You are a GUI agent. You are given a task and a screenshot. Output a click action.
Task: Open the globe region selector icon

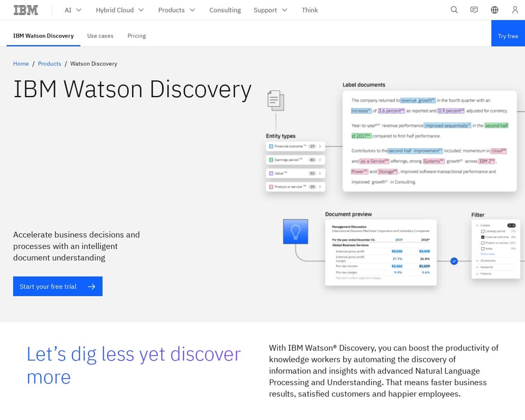pos(494,10)
